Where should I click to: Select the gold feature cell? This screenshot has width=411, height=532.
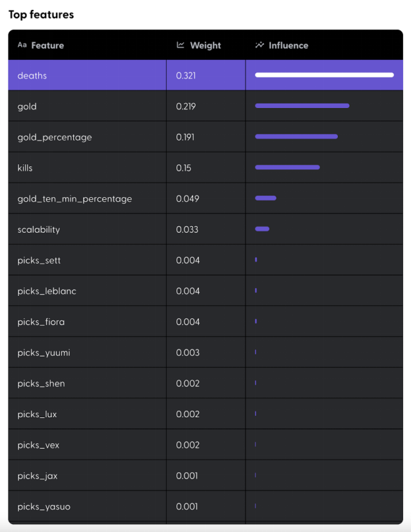[x=27, y=106]
